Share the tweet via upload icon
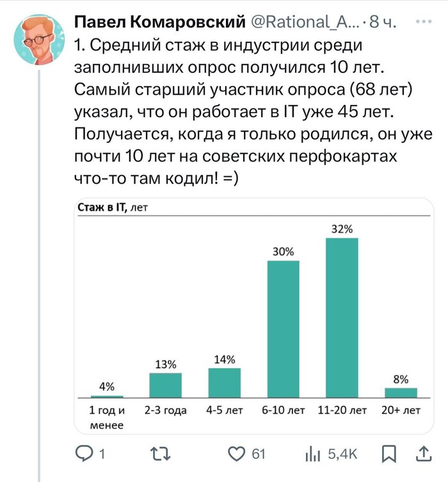 click(x=422, y=454)
